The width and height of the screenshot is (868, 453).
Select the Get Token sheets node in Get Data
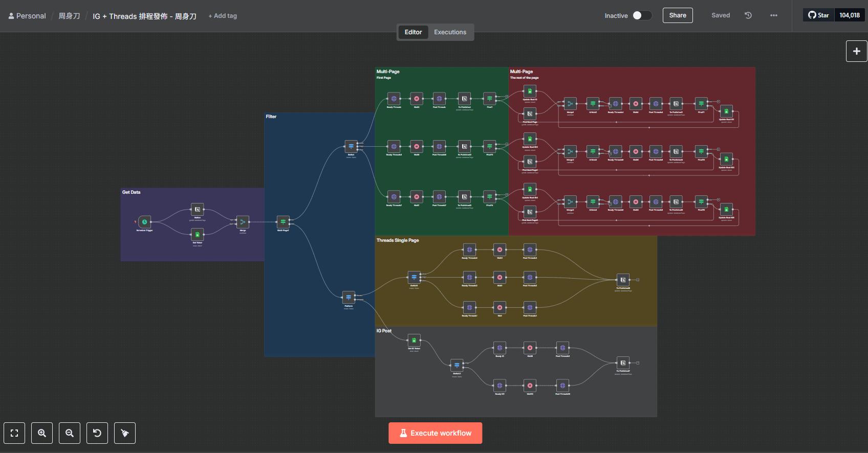[197, 235]
